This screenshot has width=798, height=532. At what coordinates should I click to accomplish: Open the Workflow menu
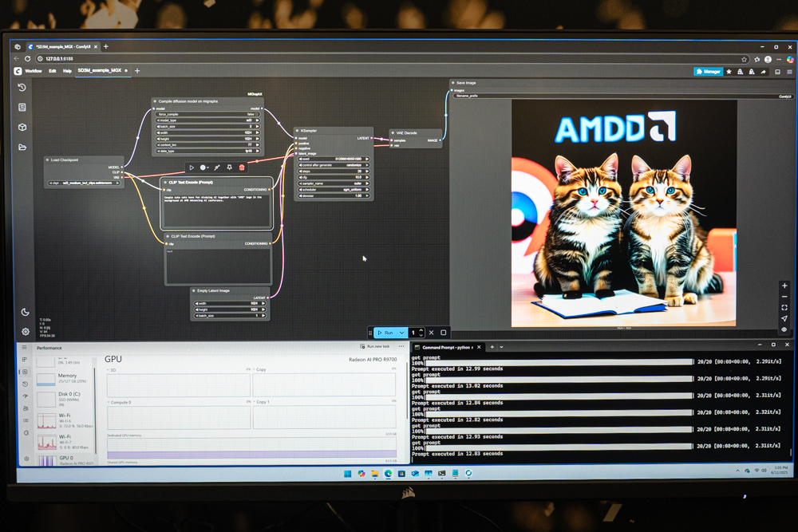[x=34, y=71]
